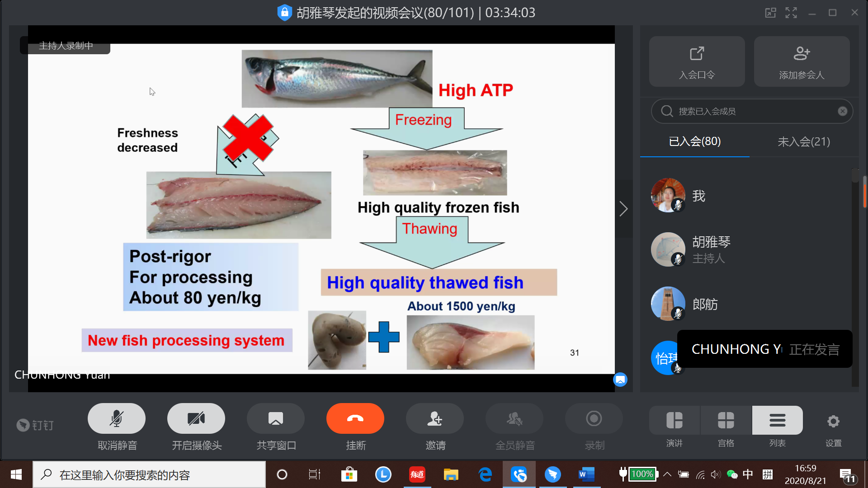
Task: Open meeting 设置 gear icon
Action: tap(833, 422)
